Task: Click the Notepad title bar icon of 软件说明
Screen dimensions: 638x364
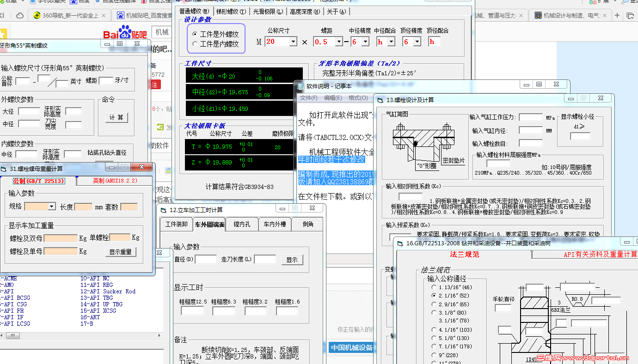Action: click(301, 85)
